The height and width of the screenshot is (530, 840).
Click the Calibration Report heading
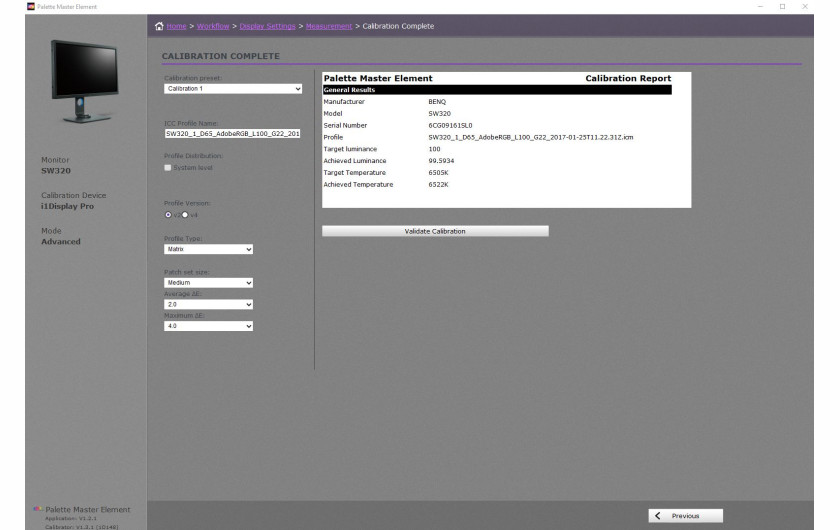(628, 78)
